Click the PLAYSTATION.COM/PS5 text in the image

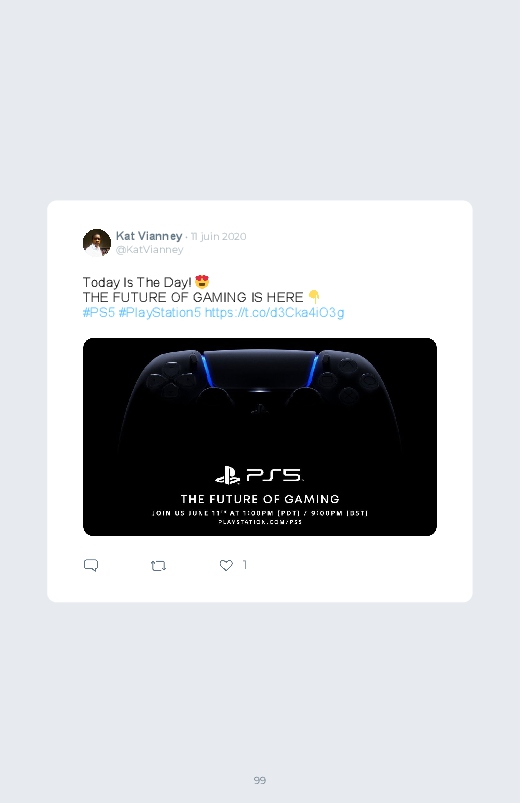(260, 522)
